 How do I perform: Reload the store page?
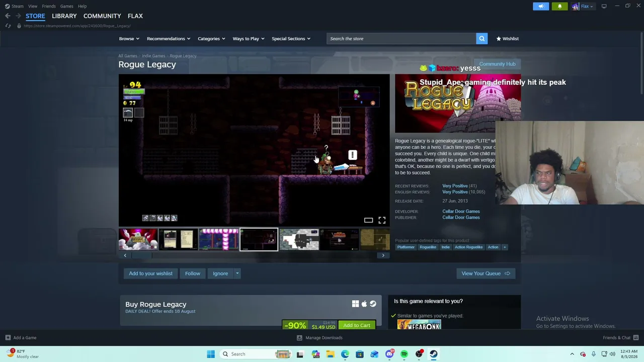pos(8,26)
